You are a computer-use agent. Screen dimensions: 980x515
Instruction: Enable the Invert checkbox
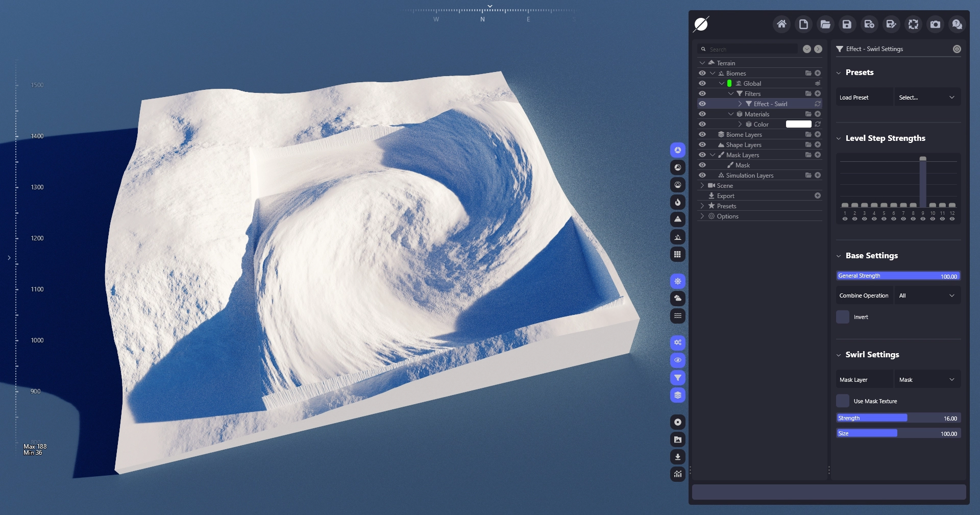click(x=843, y=317)
